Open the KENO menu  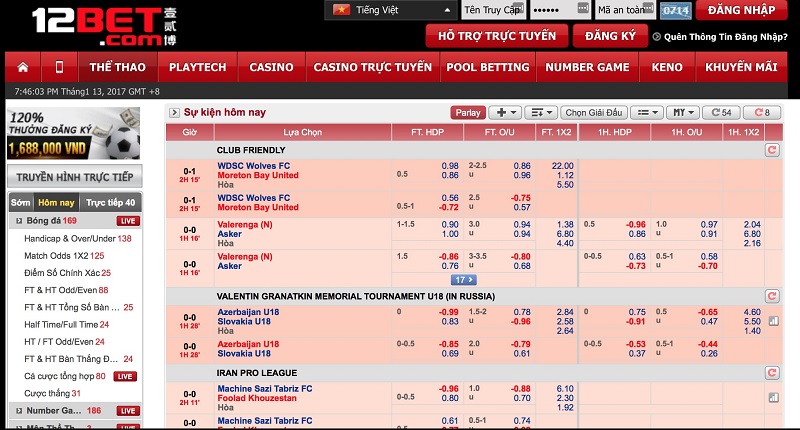(x=667, y=67)
